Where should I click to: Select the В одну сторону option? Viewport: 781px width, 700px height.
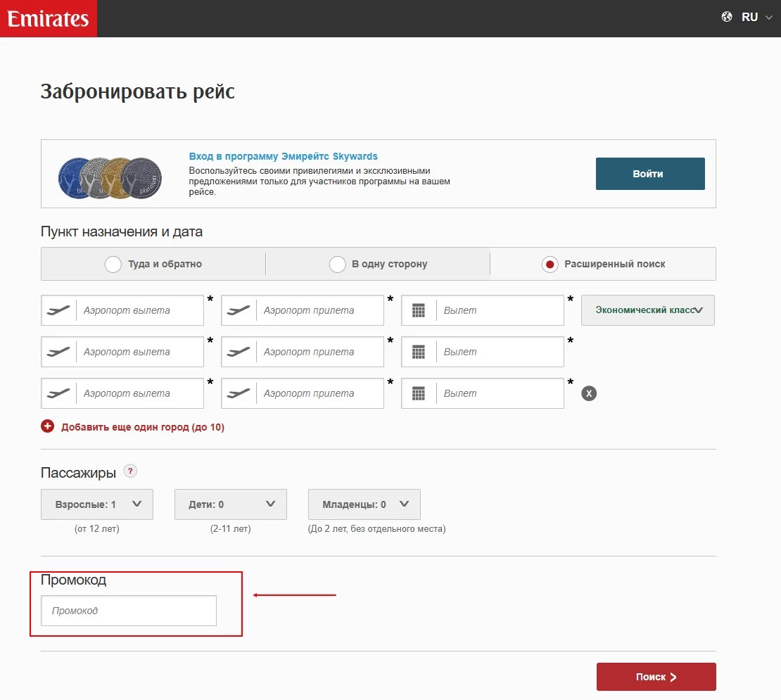pos(337,264)
